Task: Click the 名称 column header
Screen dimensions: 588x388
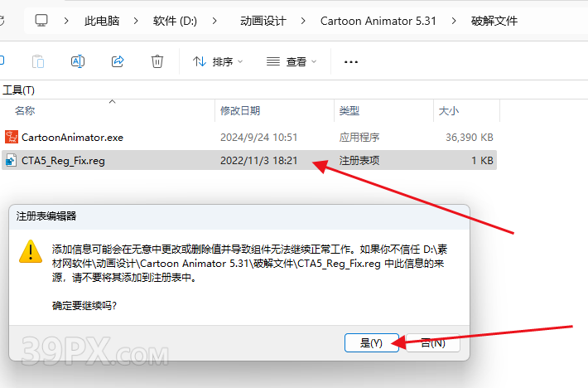Action: click(25, 110)
